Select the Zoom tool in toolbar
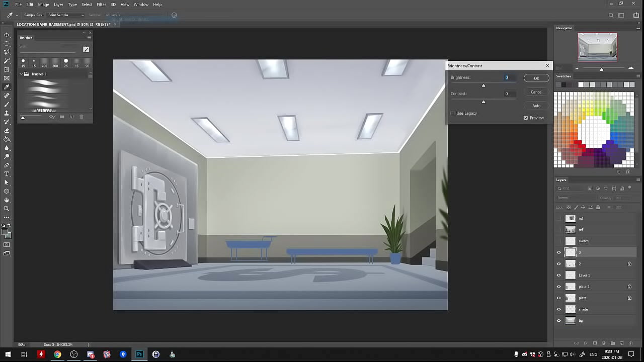644x362 pixels. [x=7, y=209]
